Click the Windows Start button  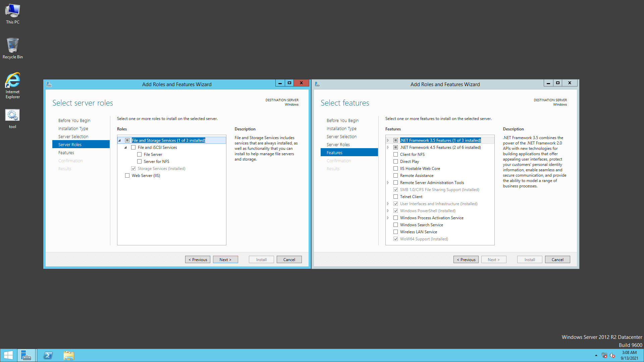(8, 355)
